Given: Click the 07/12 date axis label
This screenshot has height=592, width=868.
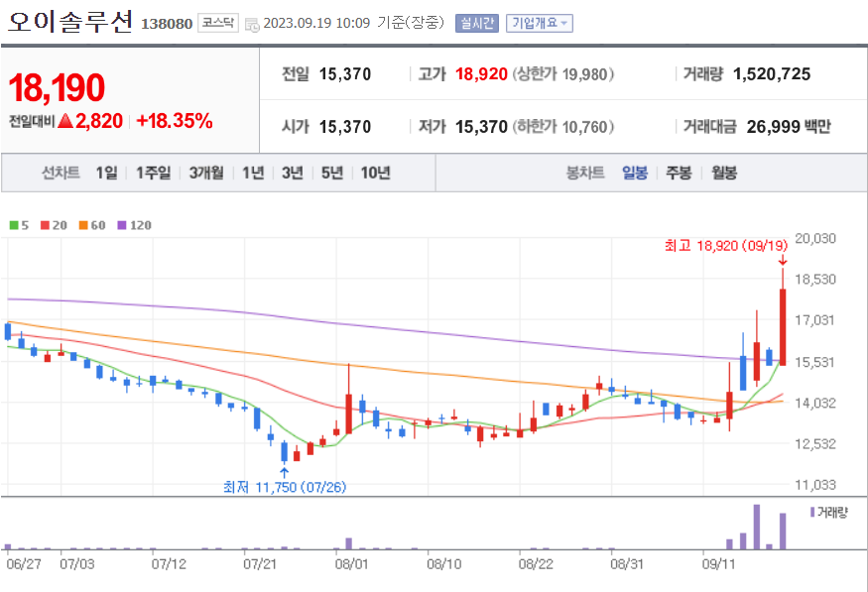Looking at the screenshot, I should coord(169,564).
